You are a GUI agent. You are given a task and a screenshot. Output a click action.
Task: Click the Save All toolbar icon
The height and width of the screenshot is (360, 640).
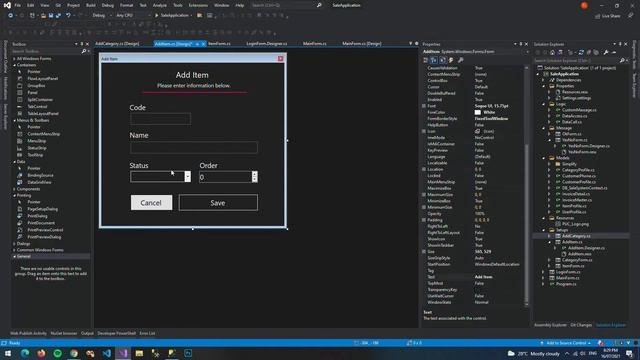coord(58,16)
